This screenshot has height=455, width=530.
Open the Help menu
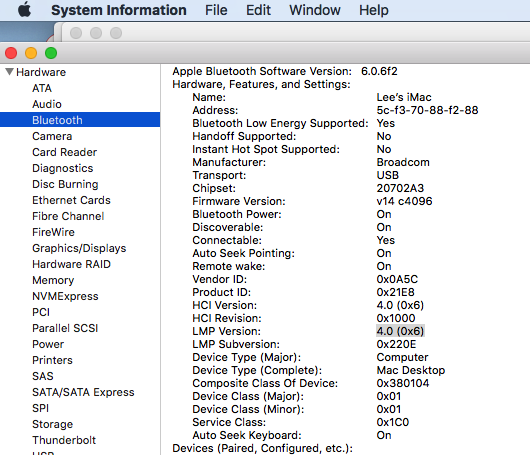coord(374,10)
